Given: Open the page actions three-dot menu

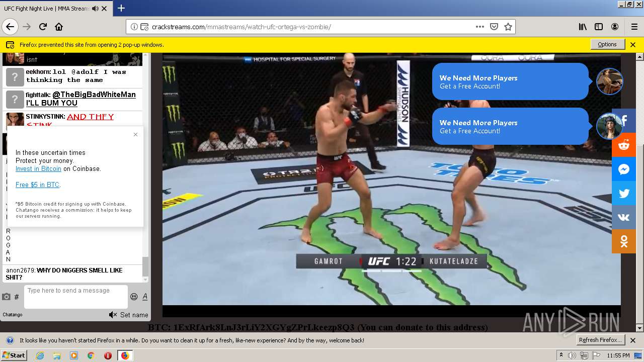Looking at the screenshot, I should pyautogui.click(x=479, y=27).
